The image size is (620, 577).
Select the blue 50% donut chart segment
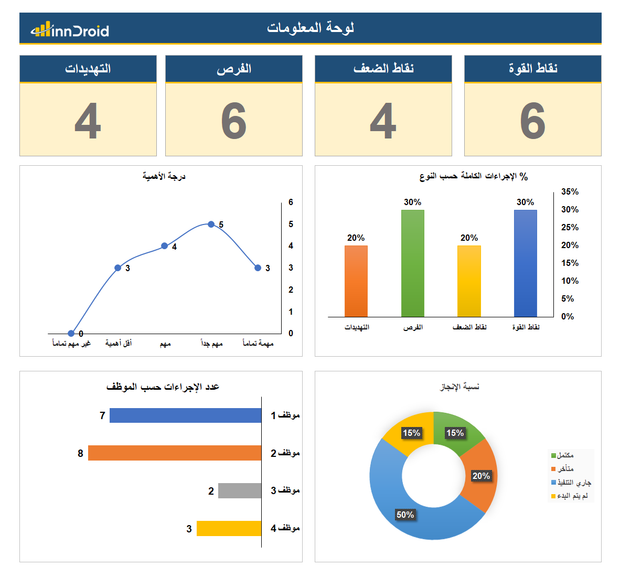(x=405, y=505)
